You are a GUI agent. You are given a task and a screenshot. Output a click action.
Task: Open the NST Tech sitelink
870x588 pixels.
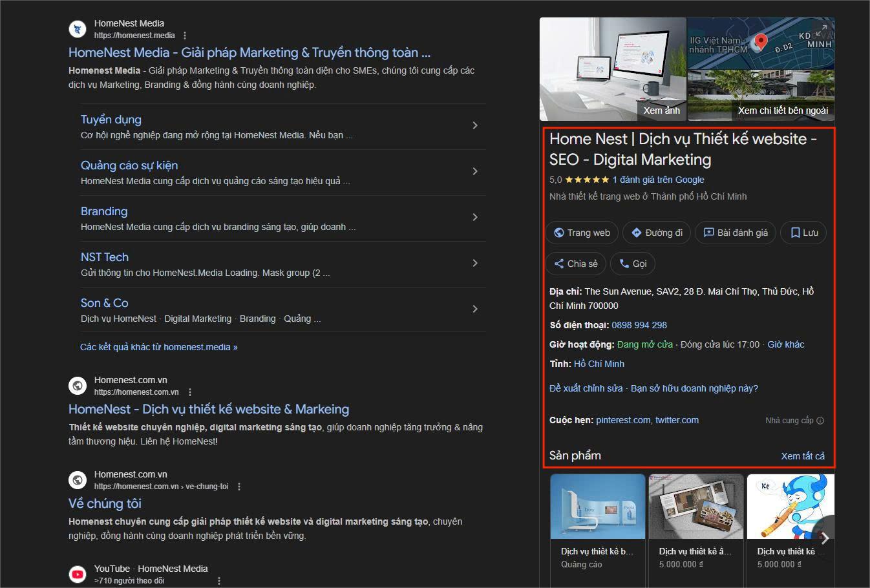click(x=105, y=257)
